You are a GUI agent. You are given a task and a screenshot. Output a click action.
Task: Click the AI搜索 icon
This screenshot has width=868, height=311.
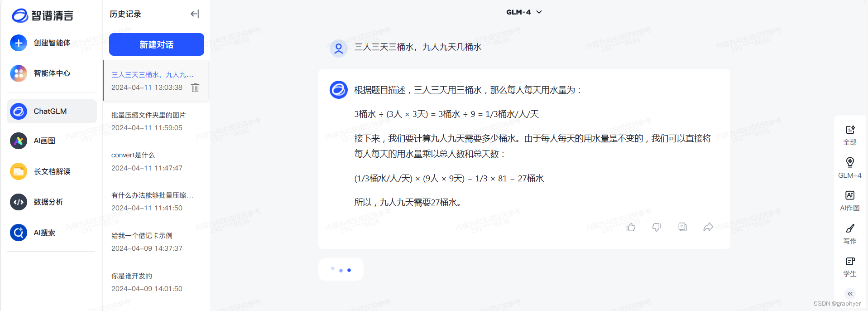pyautogui.click(x=19, y=233)
